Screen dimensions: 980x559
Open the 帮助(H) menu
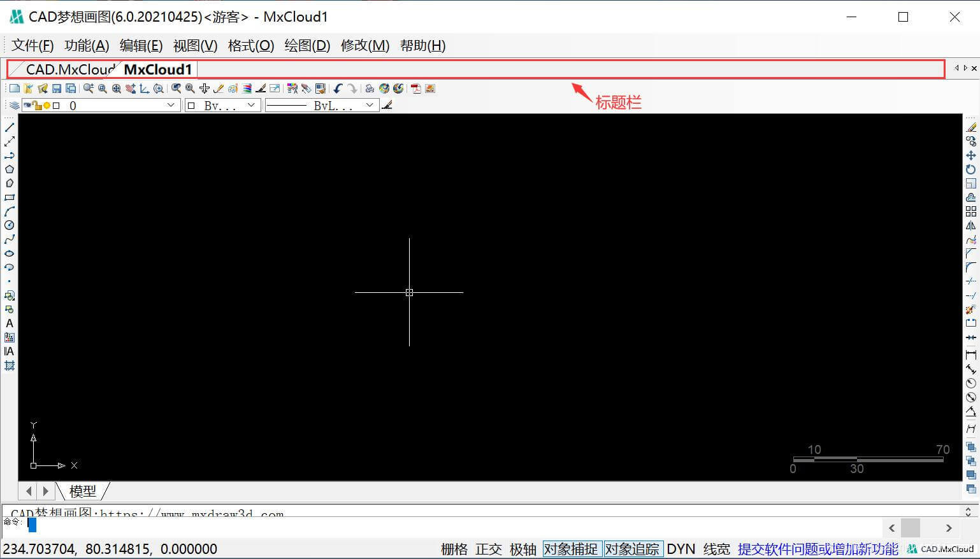tap(422, 46)
